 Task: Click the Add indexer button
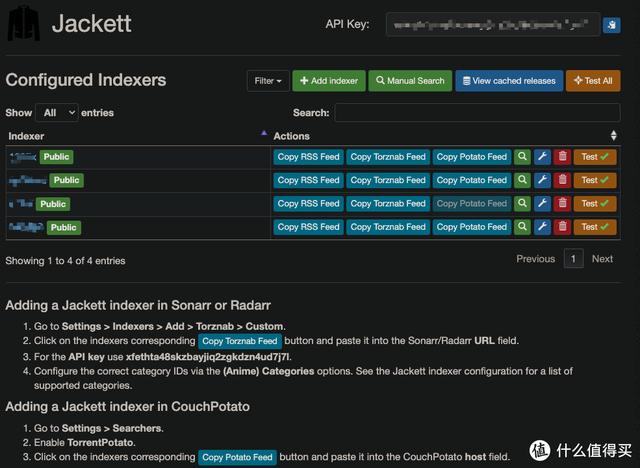[x=327, y=81]
